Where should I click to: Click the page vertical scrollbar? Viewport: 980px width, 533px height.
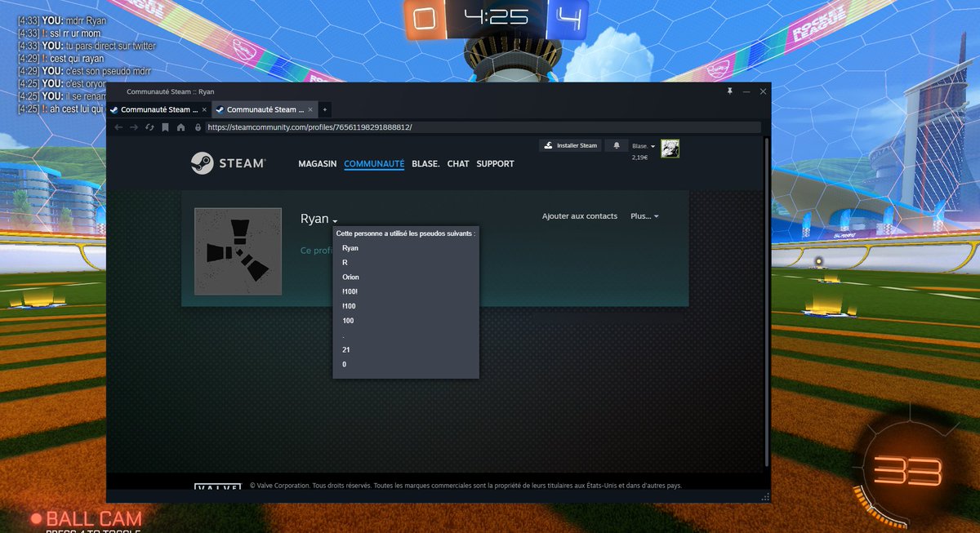click(x=766, y=302)
